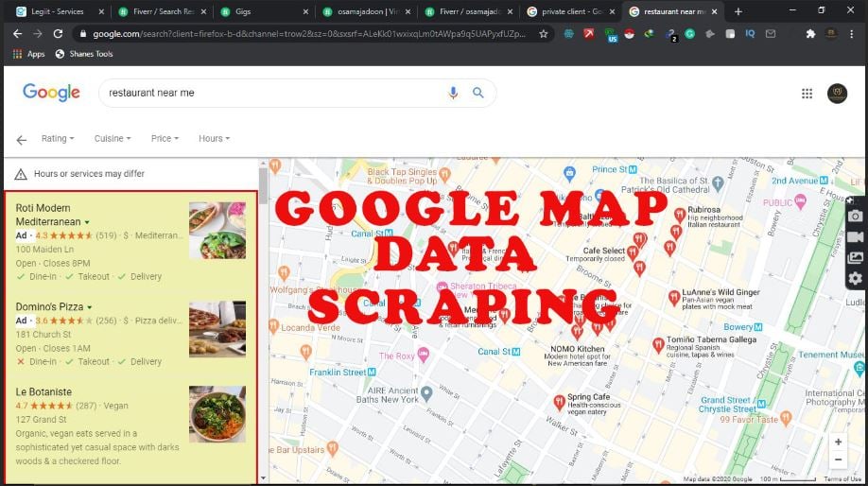Click the image gallery icon in side toolbar
868x486 pixels.
tap(856, 257)
